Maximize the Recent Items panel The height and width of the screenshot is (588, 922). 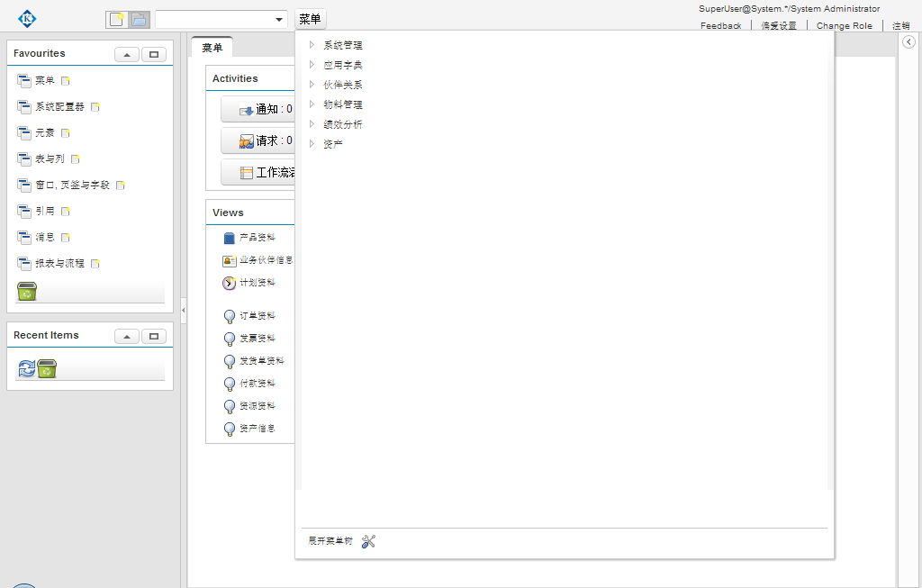[x=153, y=336]
